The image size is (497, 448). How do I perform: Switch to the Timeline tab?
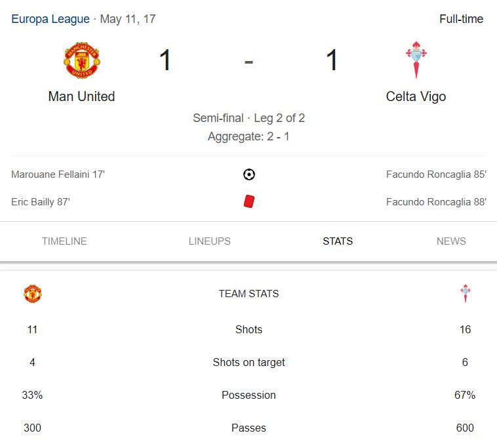tap(64, 241)
